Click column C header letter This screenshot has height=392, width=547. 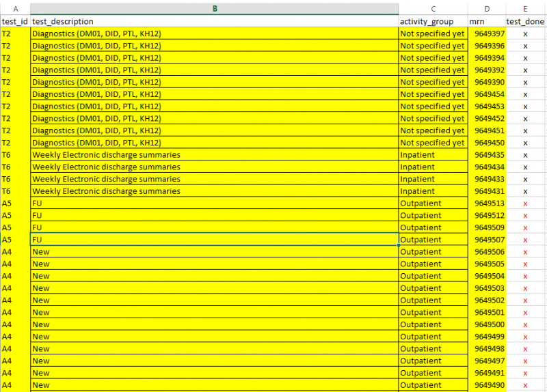pyautogui.click(x=433, y=8)
